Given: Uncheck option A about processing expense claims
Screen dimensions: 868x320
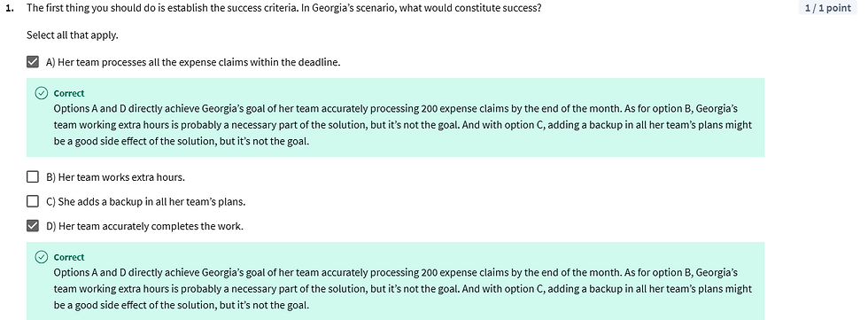Looking at the screenshot, I should click(x=33, y=61).
